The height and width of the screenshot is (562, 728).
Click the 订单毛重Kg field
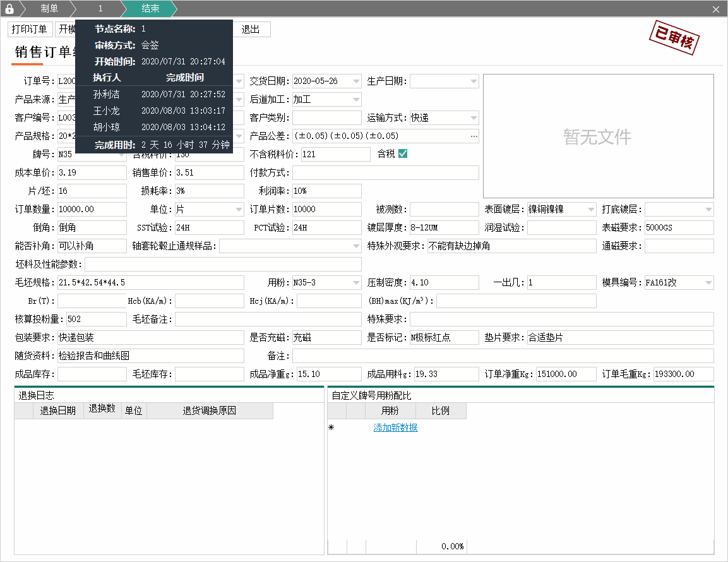pyautogui.click(x=683, y=374)
